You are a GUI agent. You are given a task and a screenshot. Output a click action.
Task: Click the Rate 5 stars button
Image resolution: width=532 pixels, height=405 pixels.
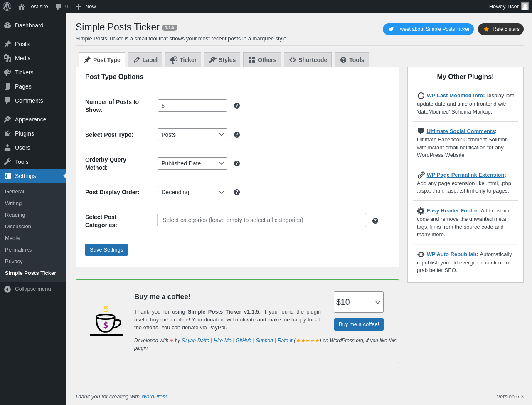click(x=500, y=29)
